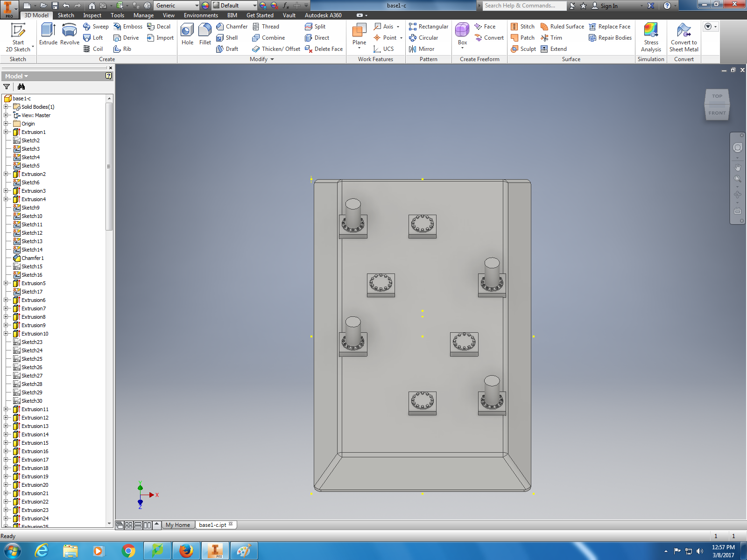Image resolution: width=747 pixels, height=560 pixels.
Task: Select the Mirror pattern tool
Action: tap(422, 49)
